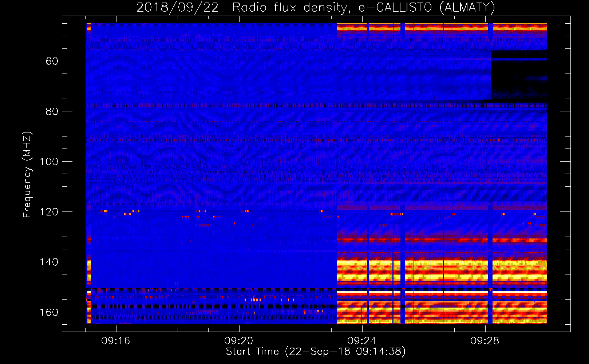Click the 160 frequency tick label
589x364 pixels.
tap(49, 312)
